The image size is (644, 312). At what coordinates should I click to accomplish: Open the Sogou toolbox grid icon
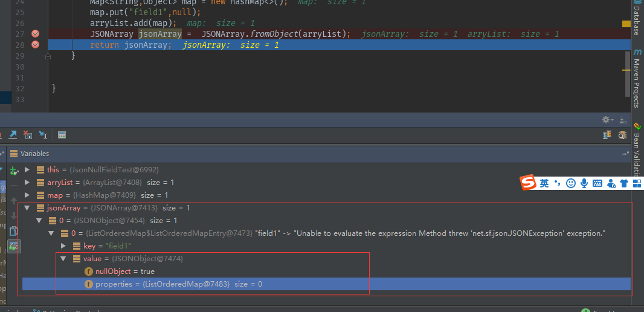pos(637,183)
